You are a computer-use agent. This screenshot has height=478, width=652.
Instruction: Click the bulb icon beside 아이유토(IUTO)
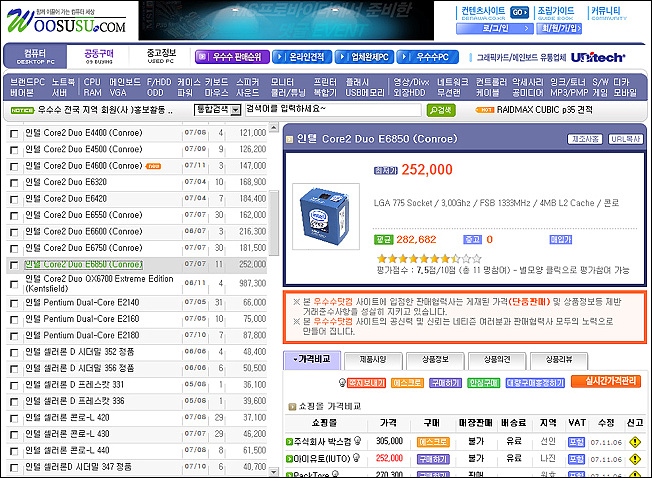pos(356,458)
